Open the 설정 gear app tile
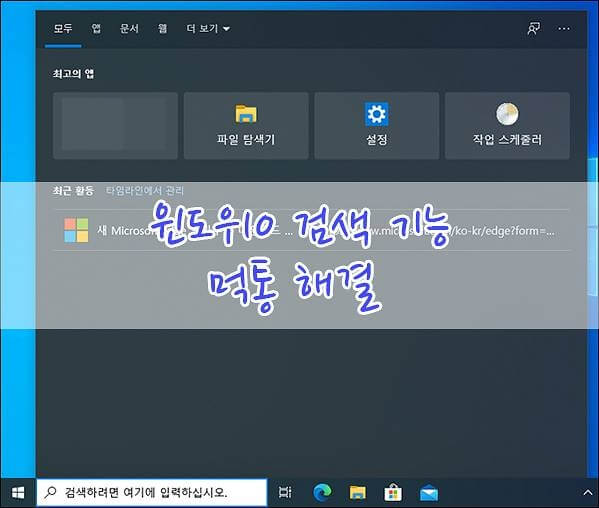This screenshot has width=599, height=508. pos(377,126)
